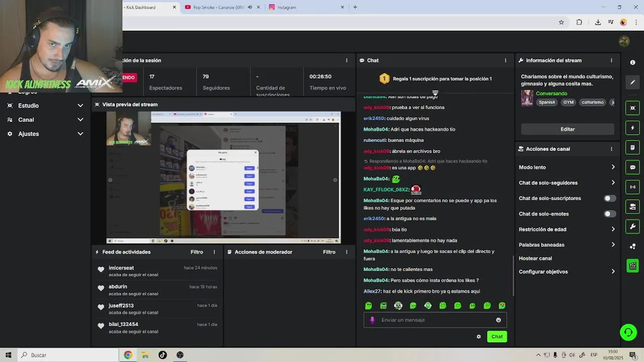Click the Spanish stream tag

[547, 102]
